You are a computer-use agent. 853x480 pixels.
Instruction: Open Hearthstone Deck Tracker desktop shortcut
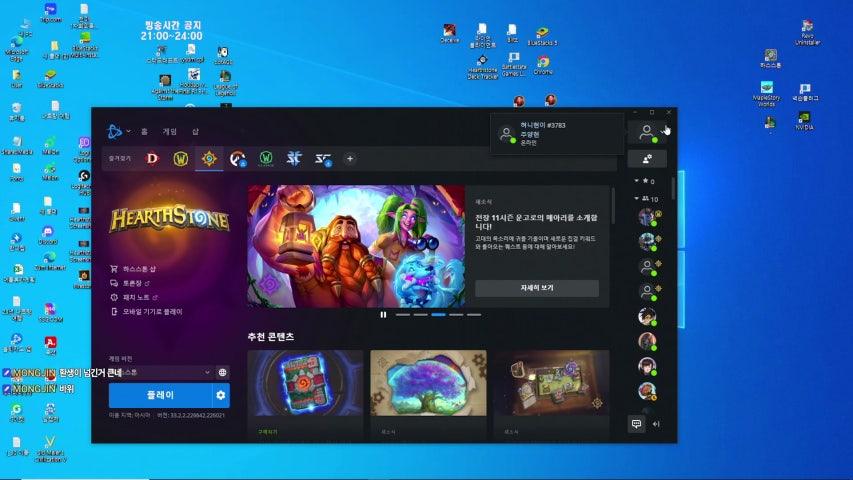click(x=483, y=67)
